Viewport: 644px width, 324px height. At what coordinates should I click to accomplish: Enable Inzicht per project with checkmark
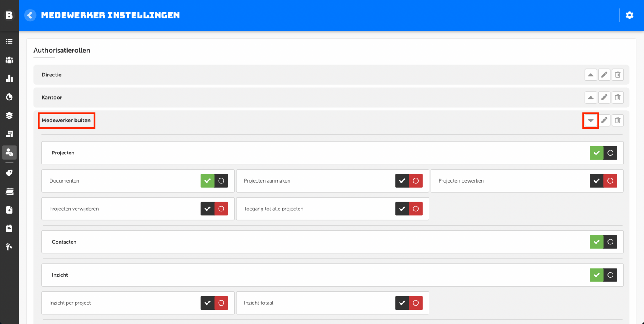tap(208, 303)
